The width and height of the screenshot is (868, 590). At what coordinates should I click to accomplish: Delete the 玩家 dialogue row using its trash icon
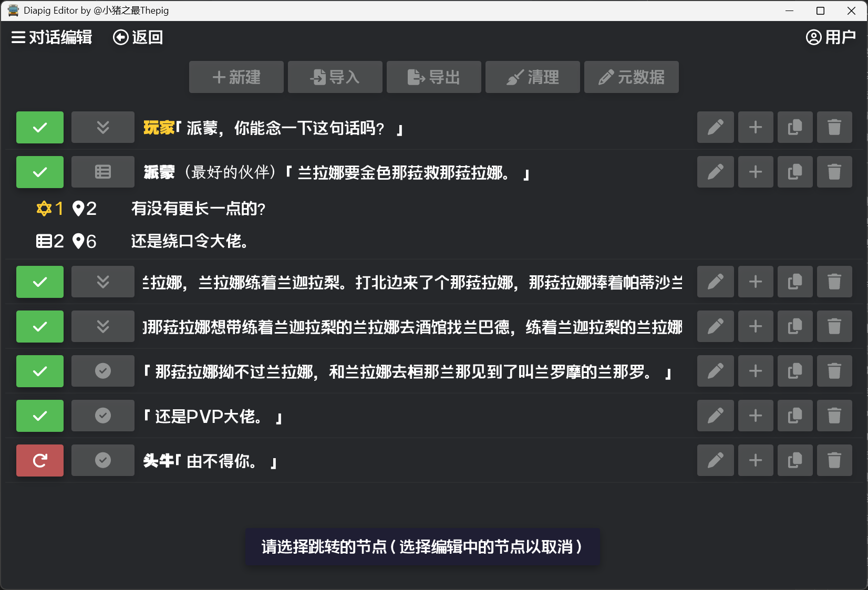[834, 127]
